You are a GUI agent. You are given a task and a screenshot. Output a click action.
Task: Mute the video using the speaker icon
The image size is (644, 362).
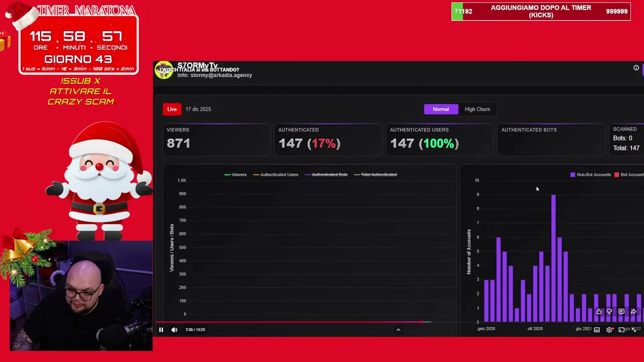point(174,330)
